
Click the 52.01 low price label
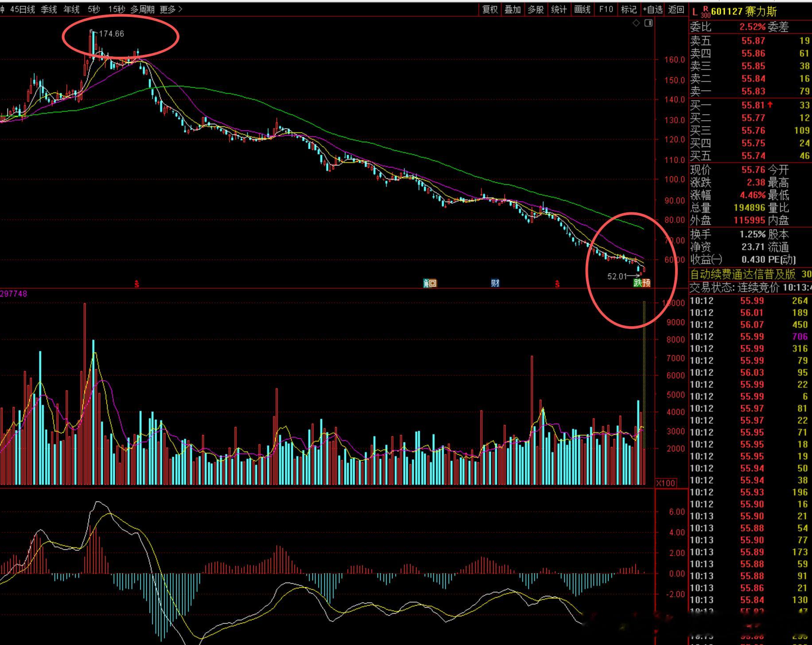click(617, 277)
